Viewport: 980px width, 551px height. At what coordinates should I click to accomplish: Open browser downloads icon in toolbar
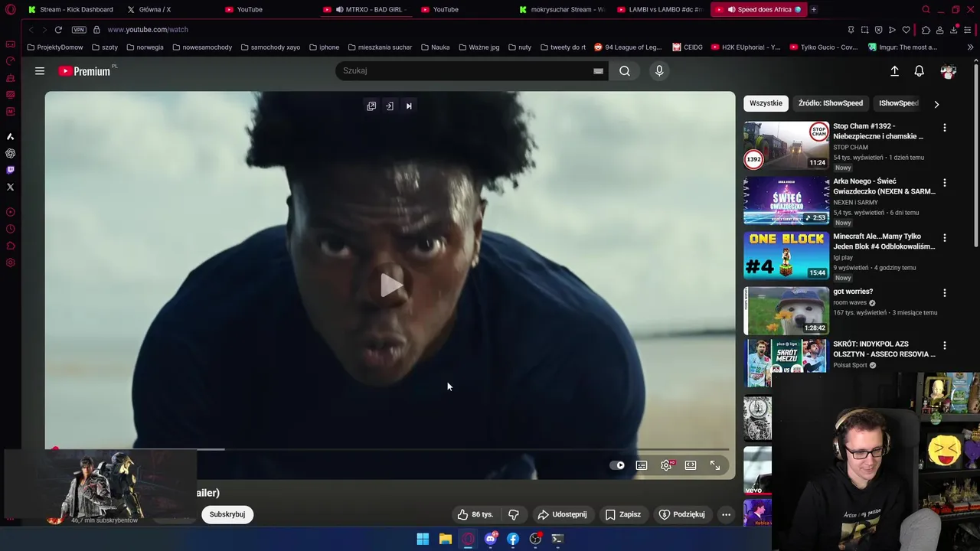point(954,30)
